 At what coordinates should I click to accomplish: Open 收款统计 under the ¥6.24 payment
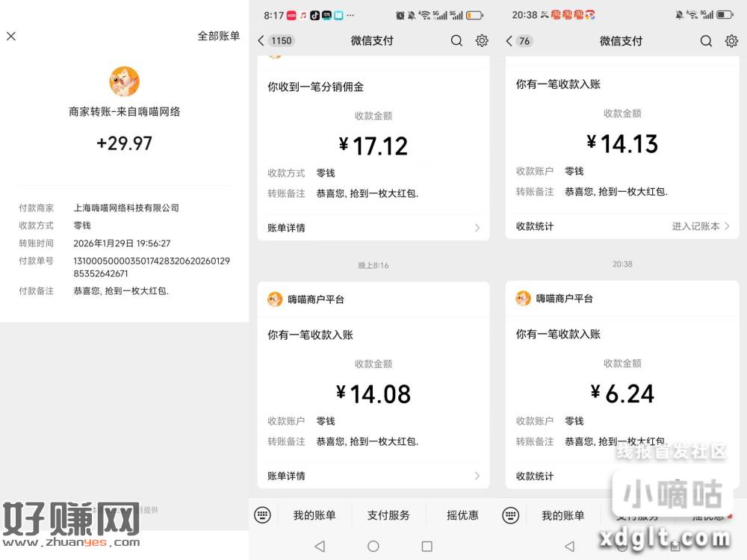tap(535, 476)
